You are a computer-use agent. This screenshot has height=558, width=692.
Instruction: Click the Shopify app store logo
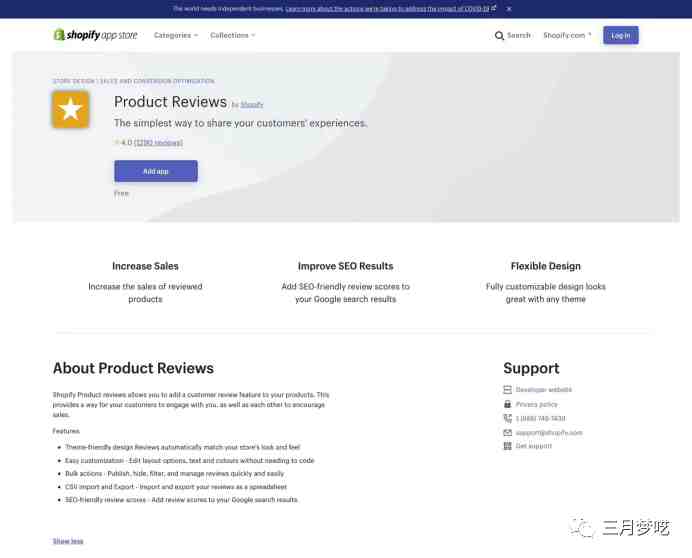point(95,35)
